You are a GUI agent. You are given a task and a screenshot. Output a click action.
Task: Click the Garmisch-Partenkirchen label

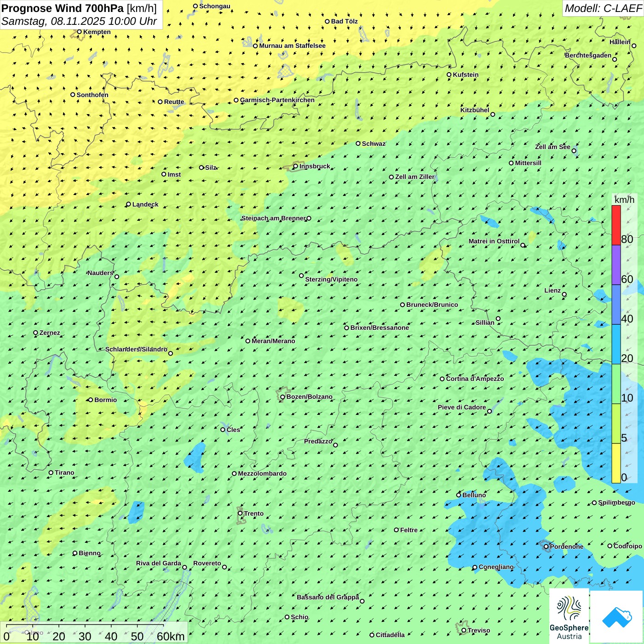pos(277,100)
